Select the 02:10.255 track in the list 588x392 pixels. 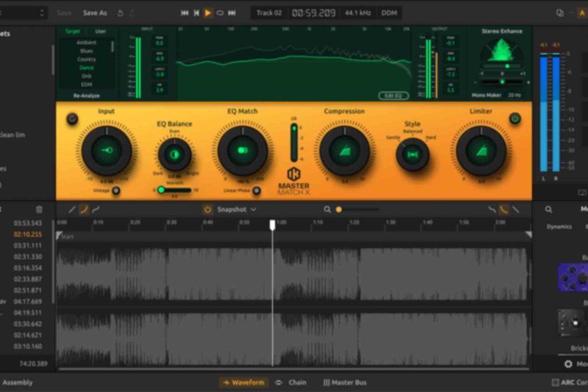[x=28, y=235]
